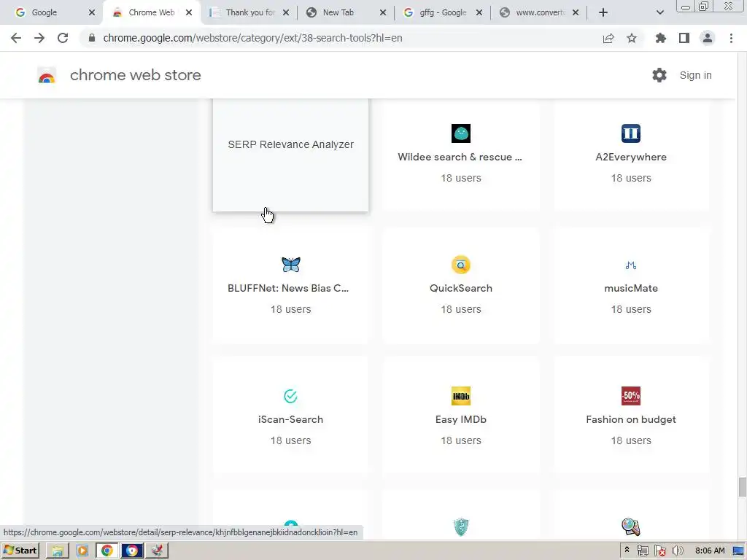
Task: Open the iScan-Search extension title
Action: point(290,419)
